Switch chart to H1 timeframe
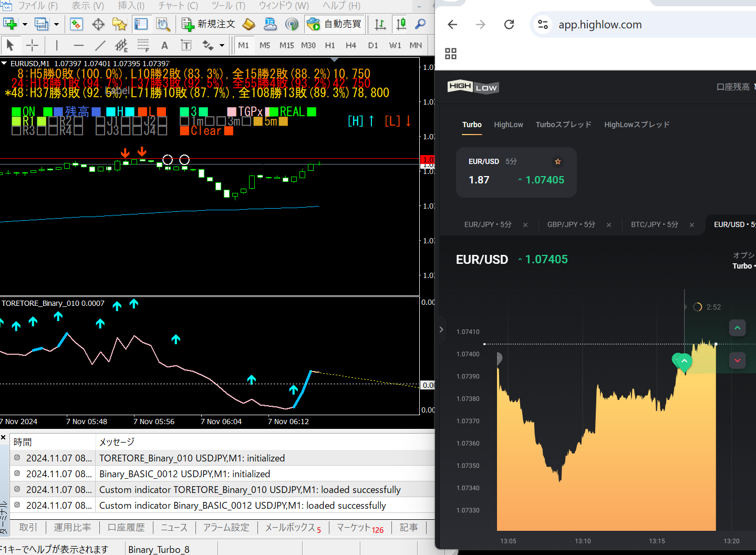 point(330,46)
